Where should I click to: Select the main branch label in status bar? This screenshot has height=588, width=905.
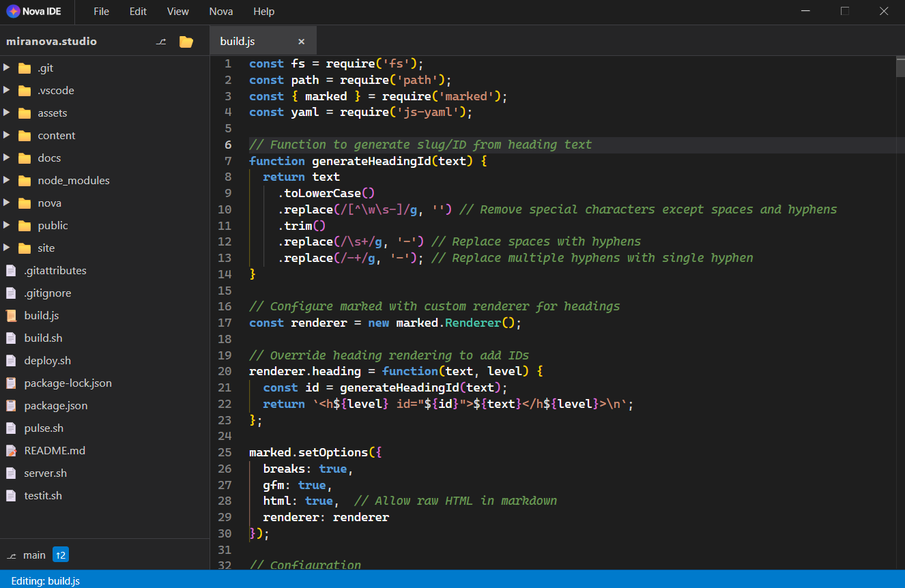pos(34,555)
